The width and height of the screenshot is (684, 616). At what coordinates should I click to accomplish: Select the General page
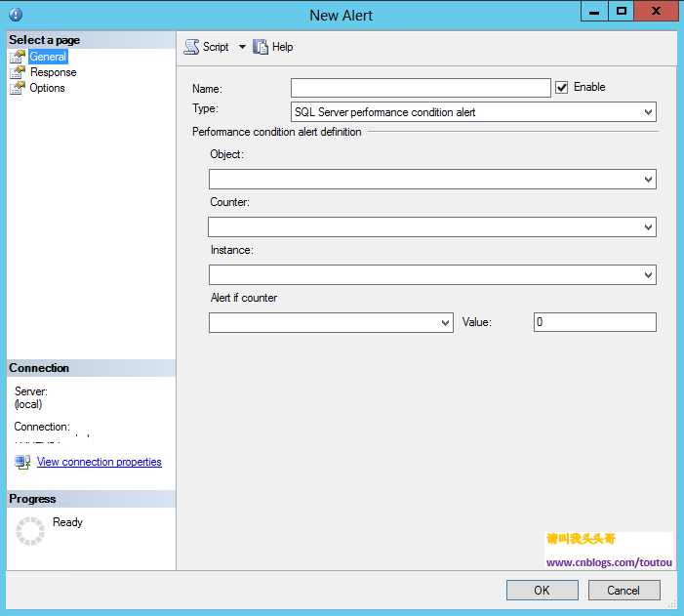48,57
